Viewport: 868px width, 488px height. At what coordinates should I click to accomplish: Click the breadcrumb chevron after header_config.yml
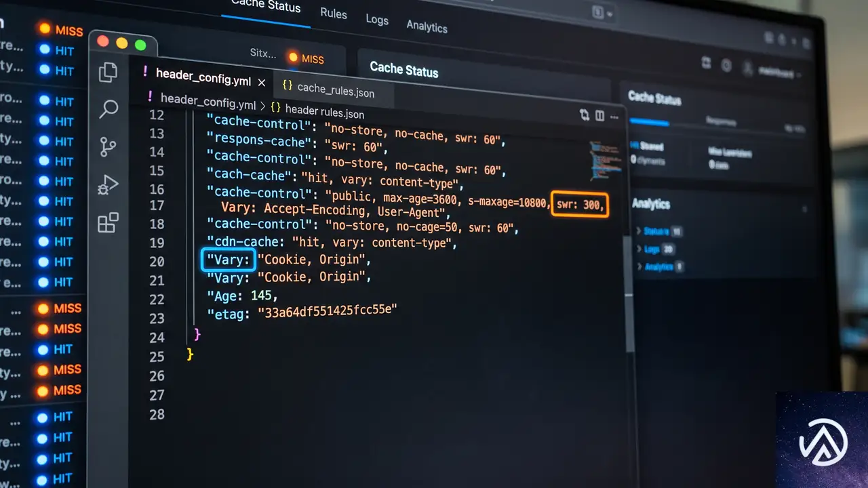[263, 106]
